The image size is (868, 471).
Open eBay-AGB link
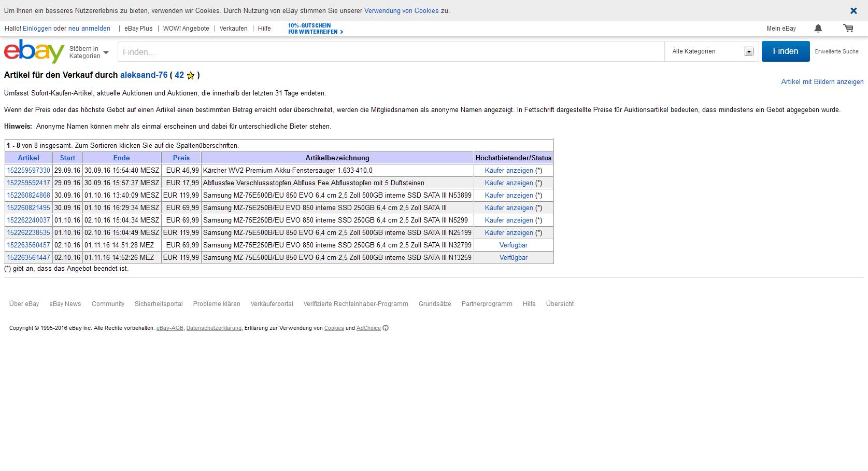[x=170, y=328]
